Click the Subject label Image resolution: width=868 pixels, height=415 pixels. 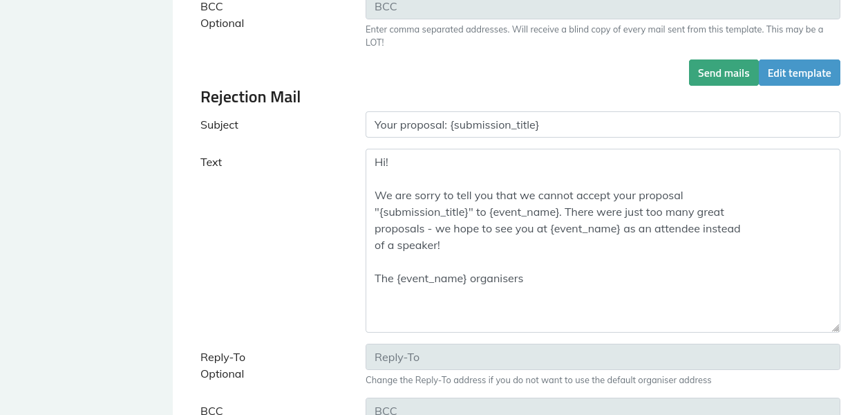[219, 125]
